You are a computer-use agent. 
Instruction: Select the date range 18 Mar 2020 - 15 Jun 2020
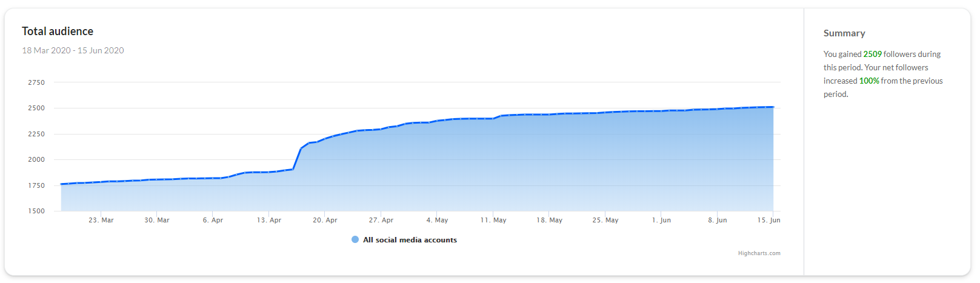pyautogui.click(x=73, y=50)
